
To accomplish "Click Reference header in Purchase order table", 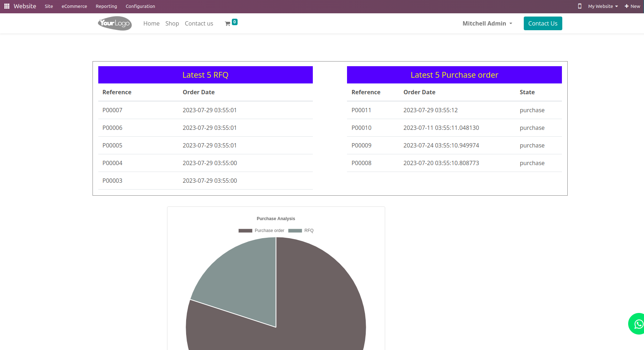I will click(366, 92).
